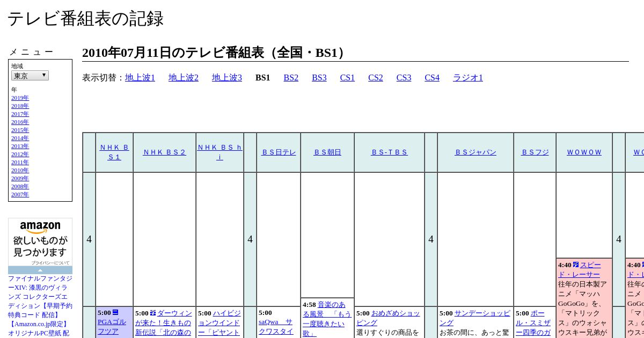
Task: Open the 2008年 archive link
Action: (20, 187)
